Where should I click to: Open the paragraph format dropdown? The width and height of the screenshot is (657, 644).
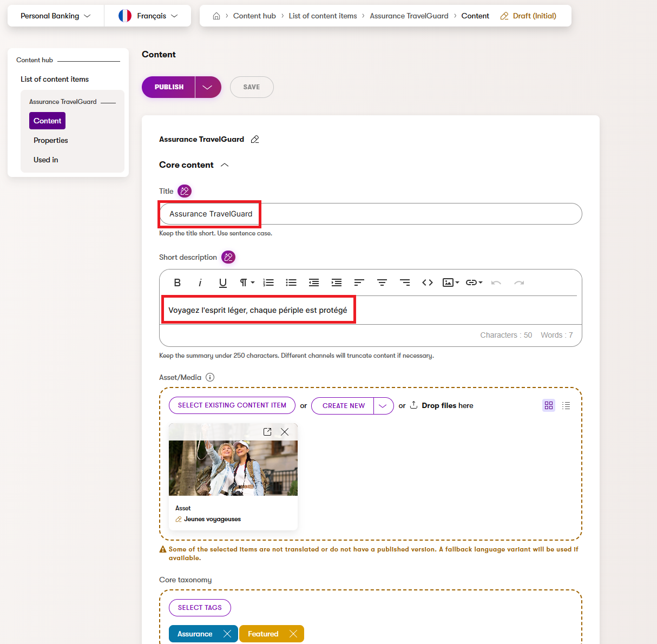click(x=247, y=282)
